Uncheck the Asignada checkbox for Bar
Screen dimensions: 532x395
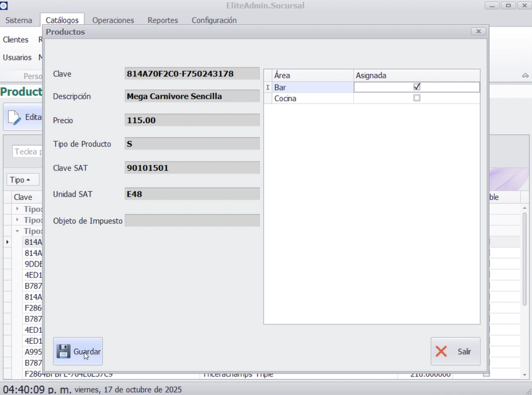point(417,88)
